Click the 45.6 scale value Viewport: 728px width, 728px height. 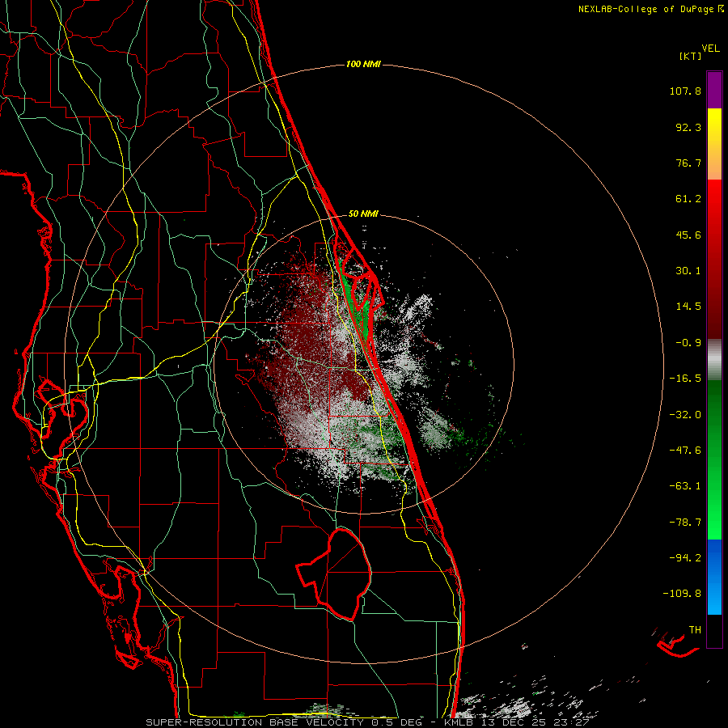click(688, 235)
